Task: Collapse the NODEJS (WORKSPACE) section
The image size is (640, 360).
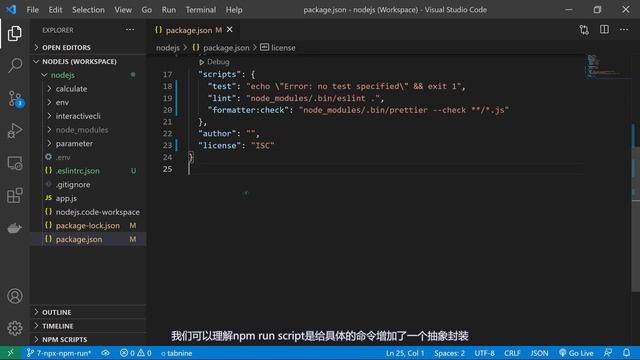Action: pyautogui.click(x=88, y=61)
